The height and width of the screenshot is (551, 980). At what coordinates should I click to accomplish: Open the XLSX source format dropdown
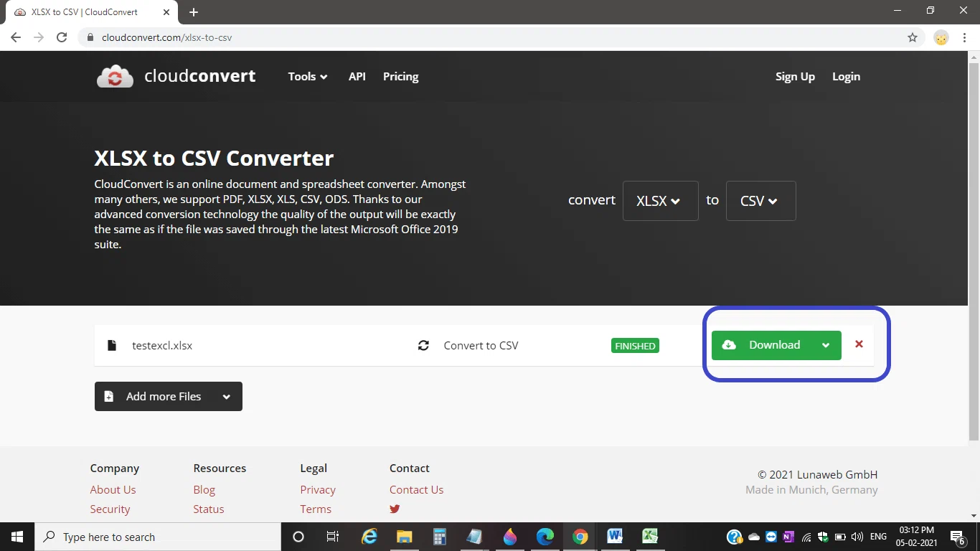(x=660, y=201)
